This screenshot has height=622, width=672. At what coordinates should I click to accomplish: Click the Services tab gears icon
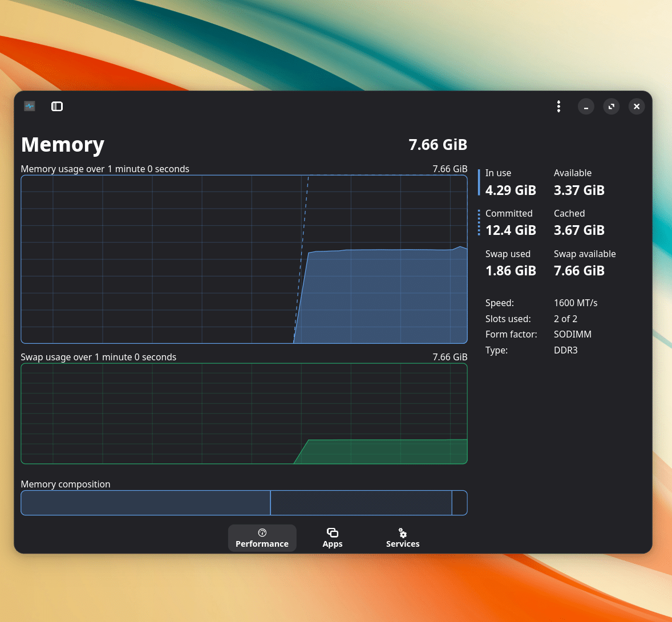click(403, 532)
